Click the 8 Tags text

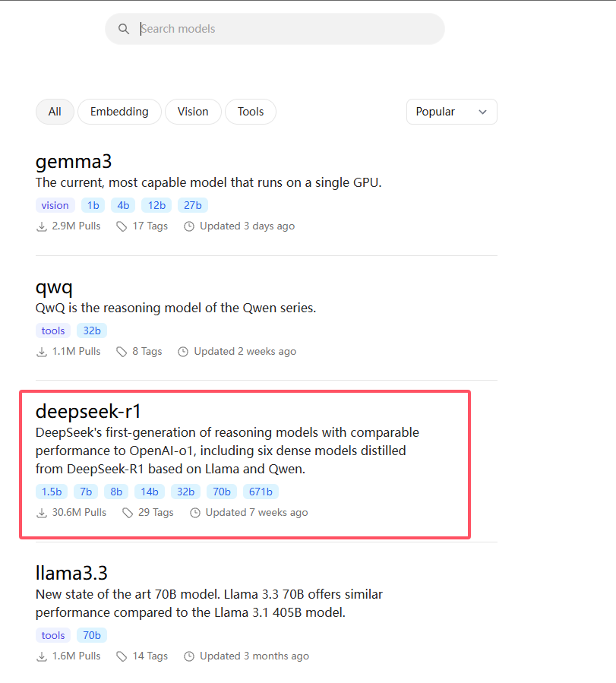(147, 351)
